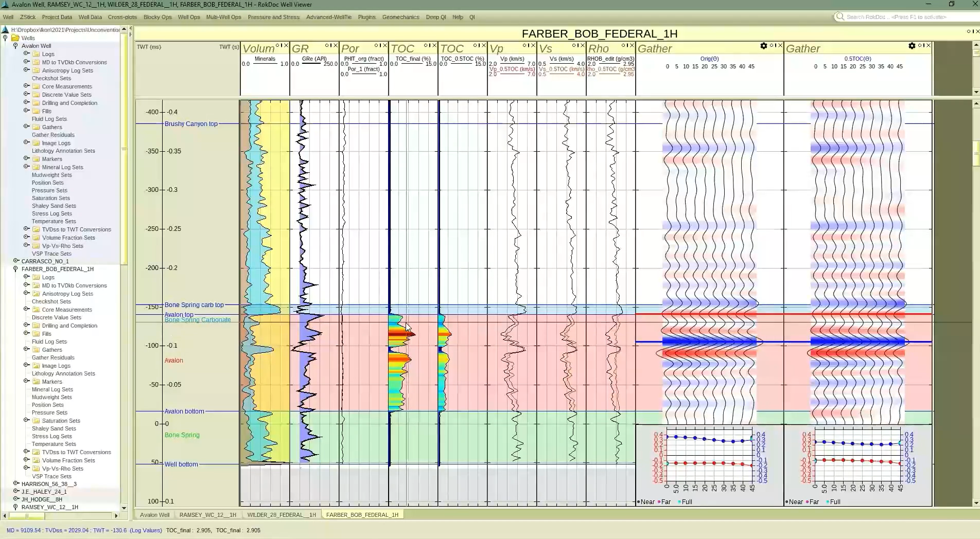Viewport: 980px width, 539px height.
Task: Select Checkshot Sets under FARBER_BOB_FEDERAL_1H
Action: coord(51,301)
